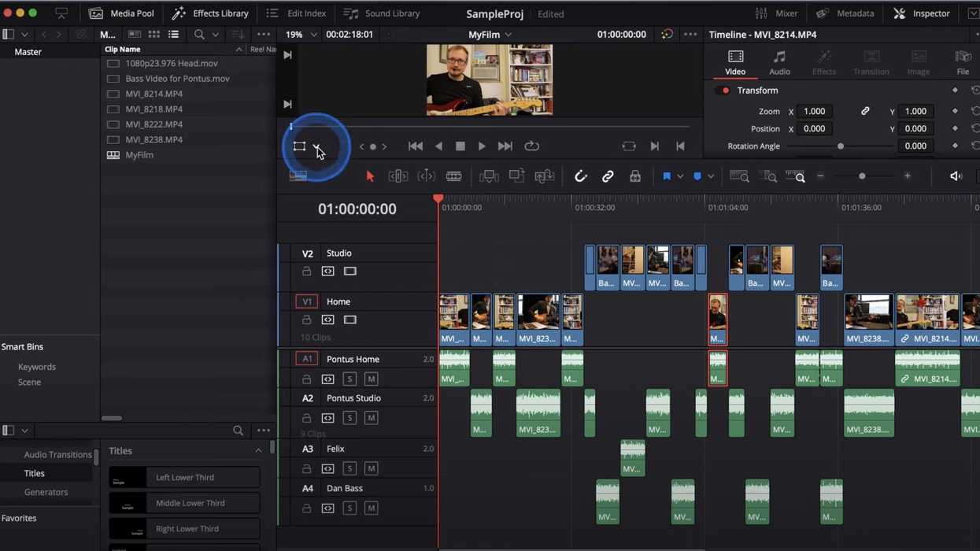Viewport: 980px width, 551px height.
Task: Click the Marker icon in the timeline toolbar
Action: [697, 176]
